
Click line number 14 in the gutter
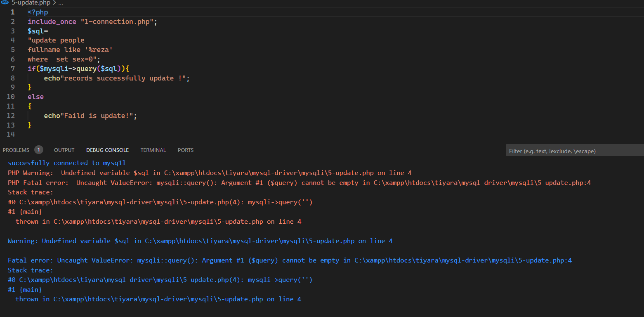click(11, 135)
